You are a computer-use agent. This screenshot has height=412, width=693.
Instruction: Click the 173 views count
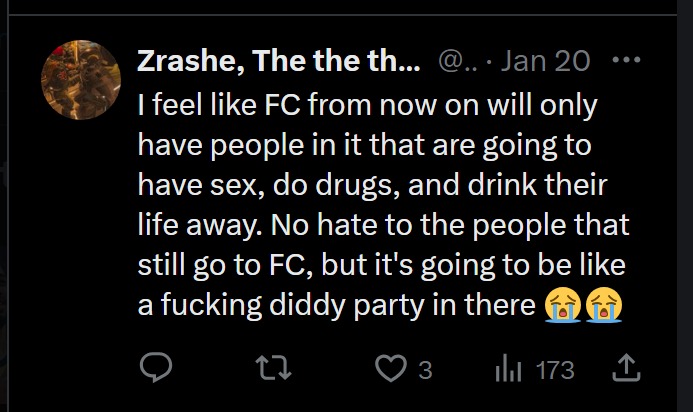(555, 370)
